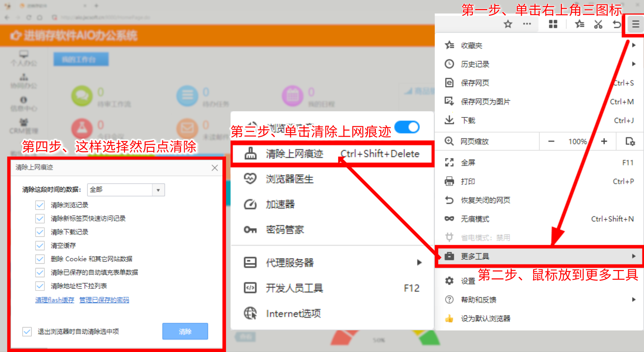Select 无痕模式 menu entry
The image size is (644, 352).
[x=539, y=219]
